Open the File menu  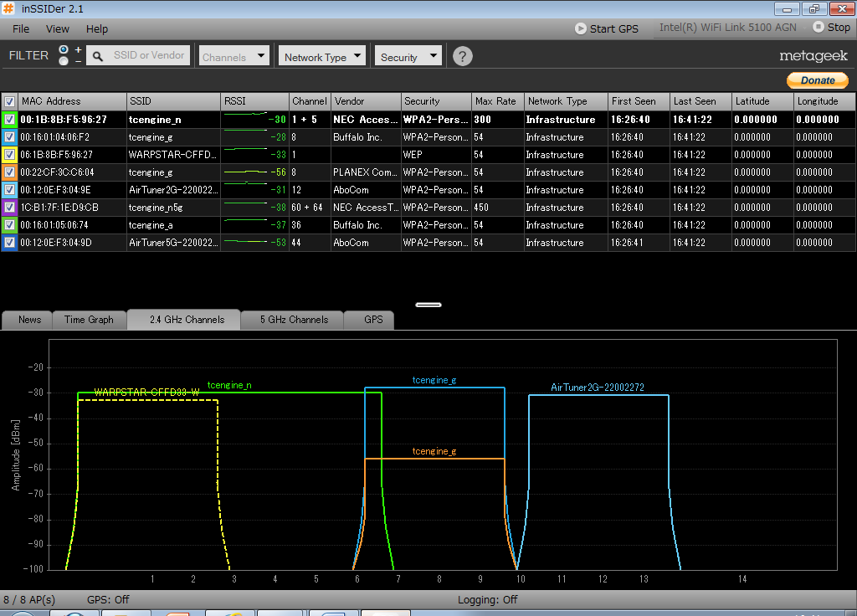coord(21,29)
